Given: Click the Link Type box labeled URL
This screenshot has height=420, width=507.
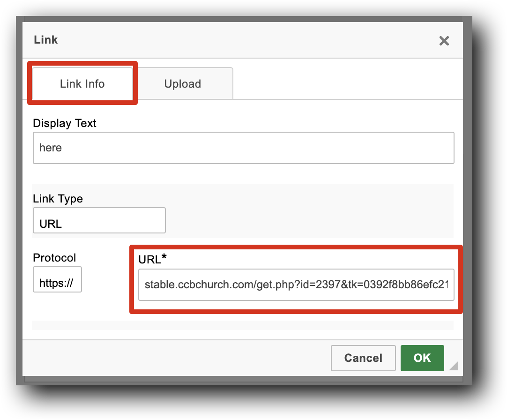Looking at the screenshot, I should coord(99,220).
